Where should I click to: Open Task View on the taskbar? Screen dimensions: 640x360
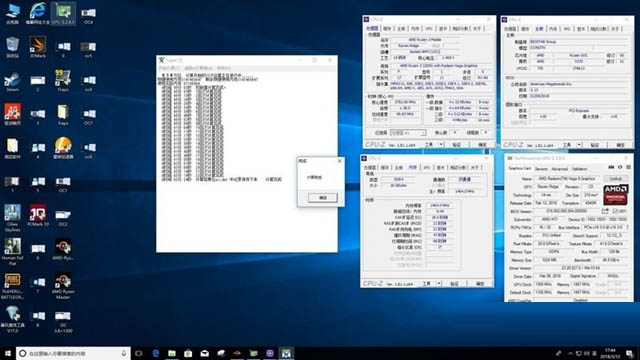(139, 353)
